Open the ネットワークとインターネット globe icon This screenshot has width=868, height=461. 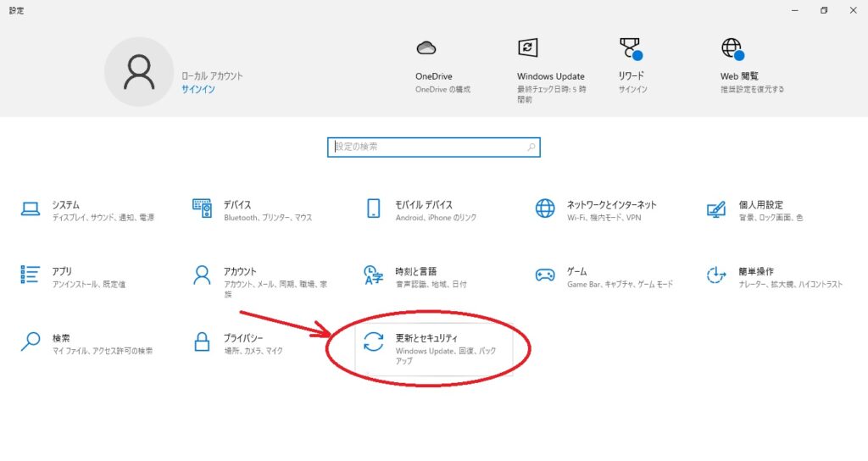pyautogui.click(x=545, y=208)
